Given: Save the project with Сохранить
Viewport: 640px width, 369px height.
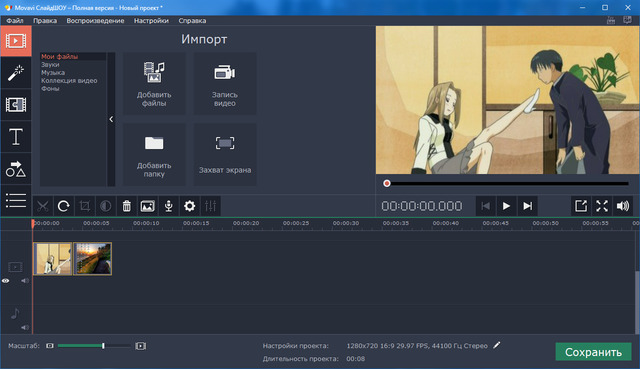Looking at the screenshot, I should (593, 352).
